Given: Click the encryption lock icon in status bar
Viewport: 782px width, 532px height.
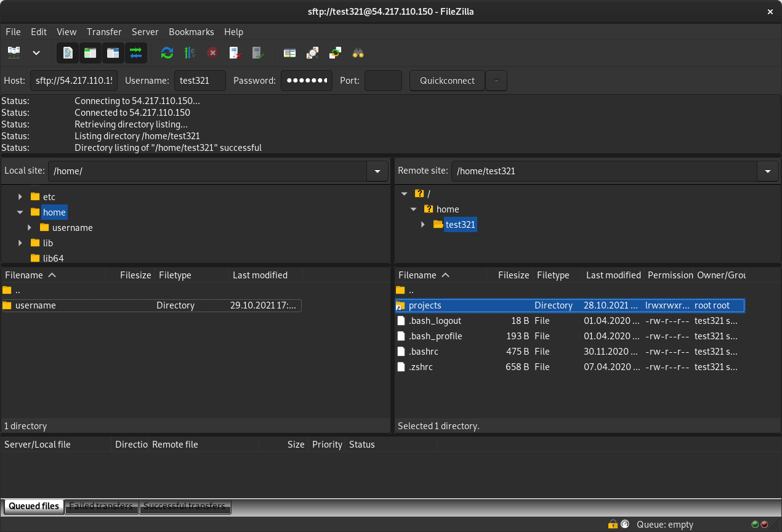Looking at the screenshot, I should 613,525.
